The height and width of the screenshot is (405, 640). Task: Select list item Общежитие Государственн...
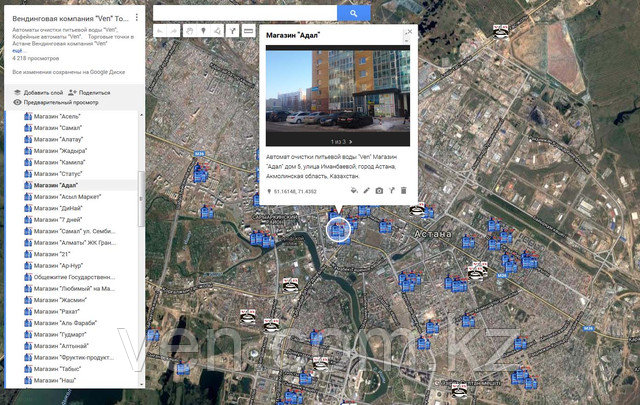point(74,277)
